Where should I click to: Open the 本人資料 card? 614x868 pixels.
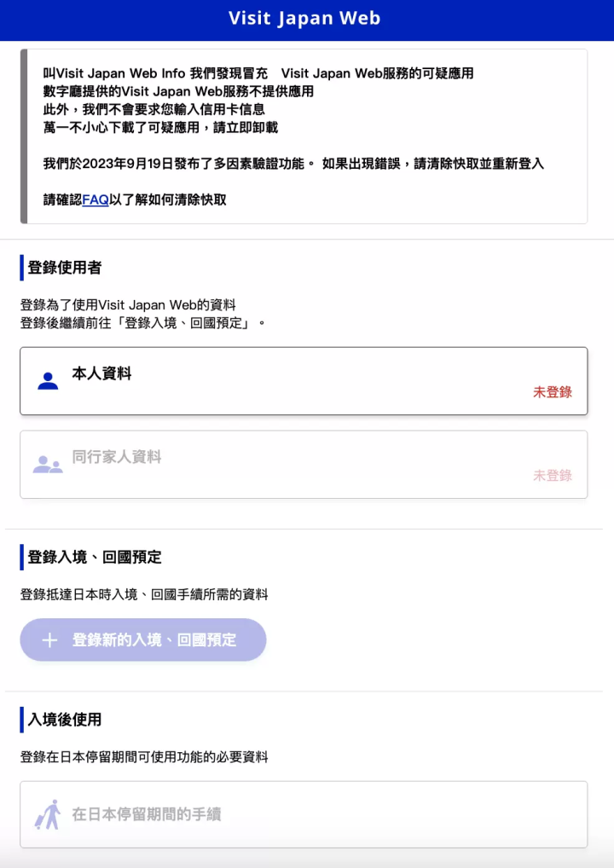[304, 381]
